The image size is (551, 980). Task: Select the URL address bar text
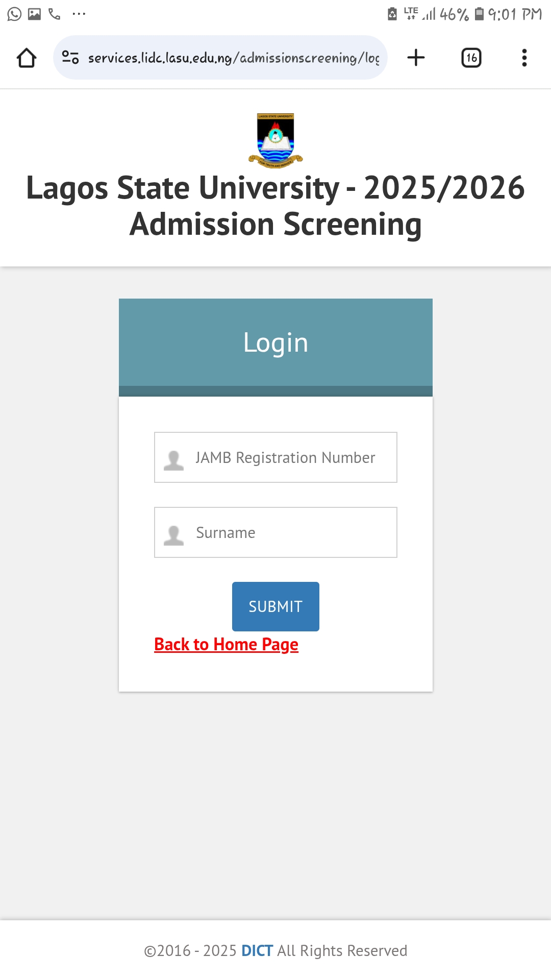tap(234, 58)
